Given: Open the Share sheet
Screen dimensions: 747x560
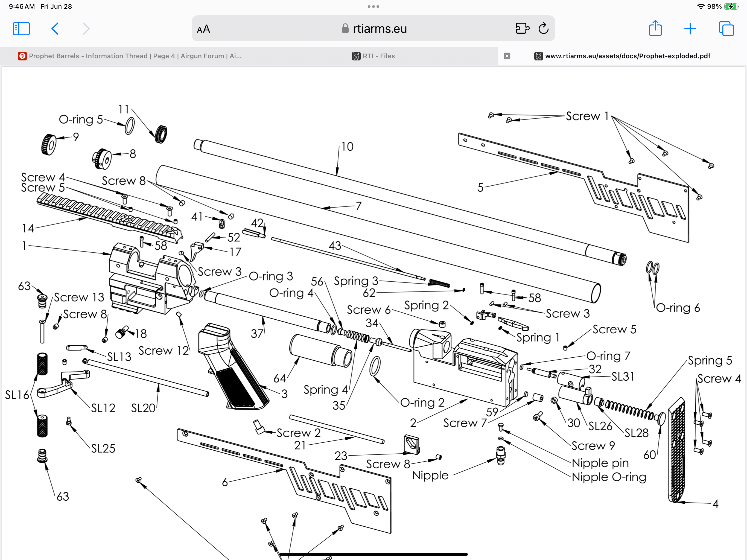Looking at the screenshot, I should (655, 28).
